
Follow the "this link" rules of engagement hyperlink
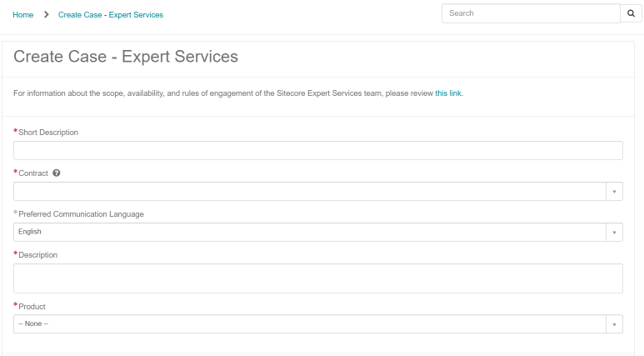tap(448, 93)
